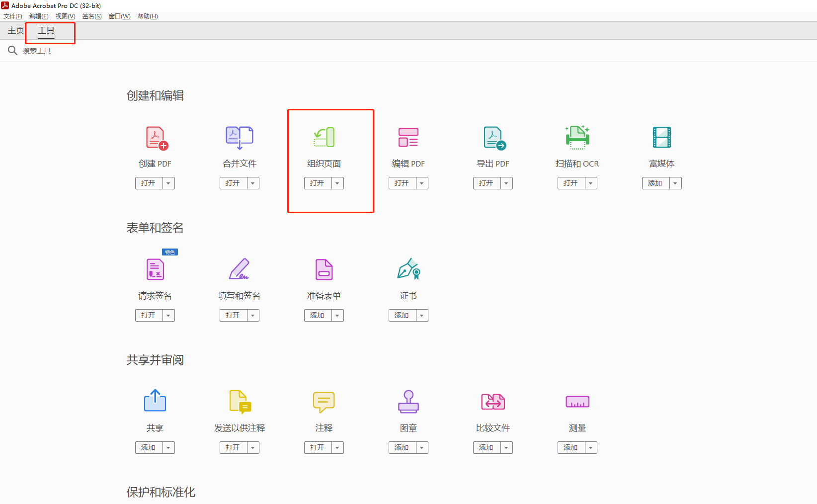Open the 窗口(W) menu
This screenshot has width=817, height=504.
point(119,16)
